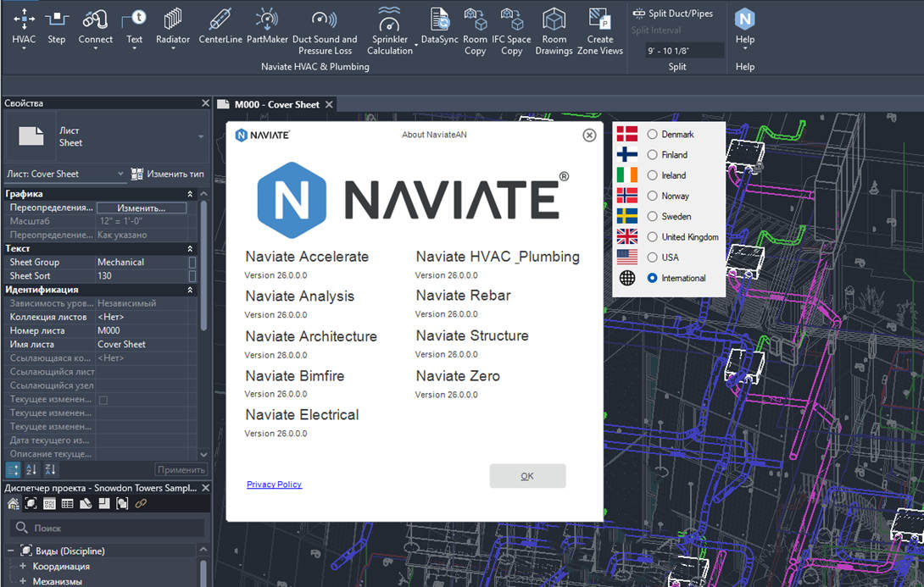Click the Step ribbon tool
924x587 pixels.
[57, 28]
